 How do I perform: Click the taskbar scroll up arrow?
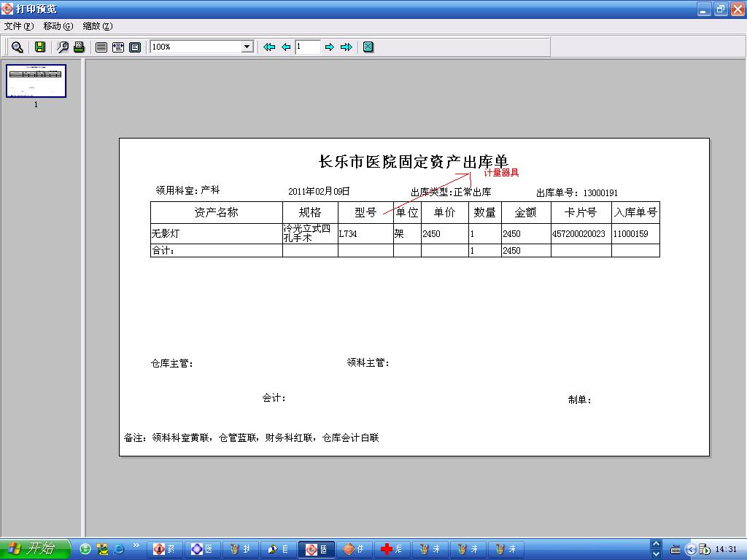656,544
